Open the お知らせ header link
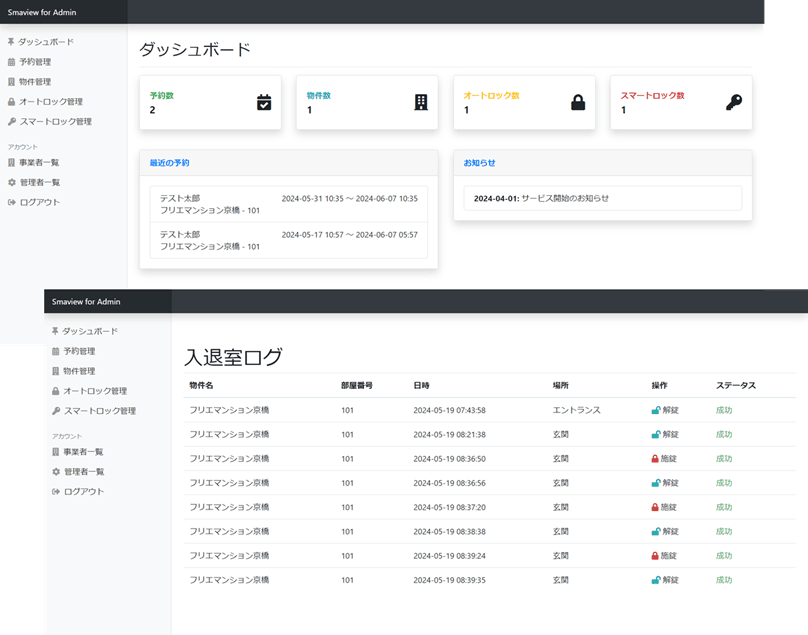Screen dimensions: 808x635 (479, 163)
